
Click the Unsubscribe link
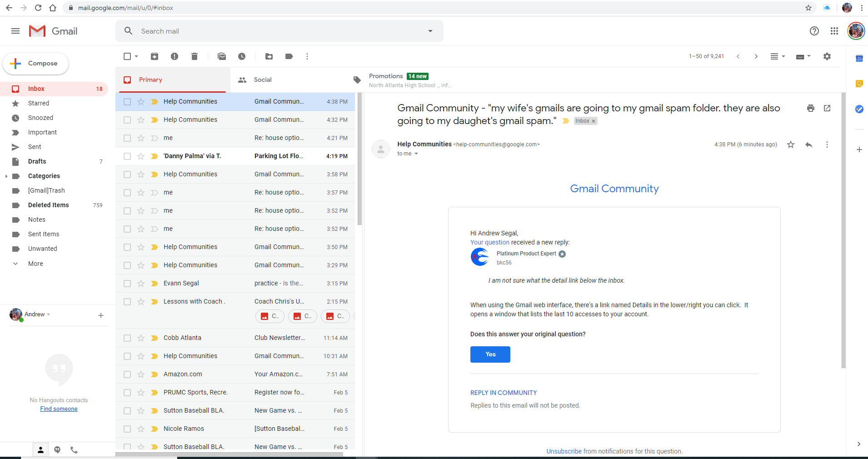564,451
